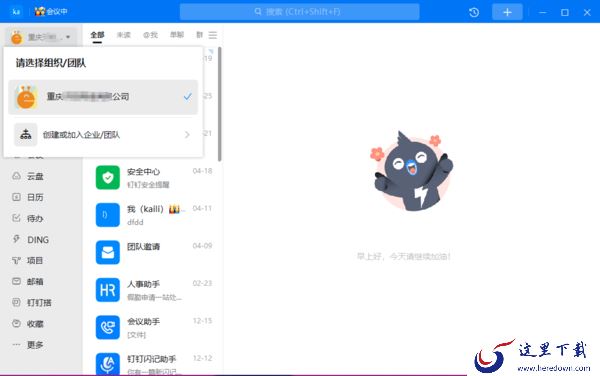The width and height of the screenshot is (600, 376).
Task: Open the conversation filter list menu icon
Action: tap(213, 35)
